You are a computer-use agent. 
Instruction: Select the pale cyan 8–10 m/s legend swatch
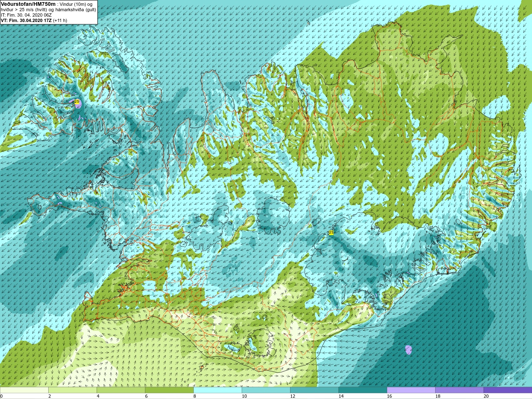click(x=217, y=390)
